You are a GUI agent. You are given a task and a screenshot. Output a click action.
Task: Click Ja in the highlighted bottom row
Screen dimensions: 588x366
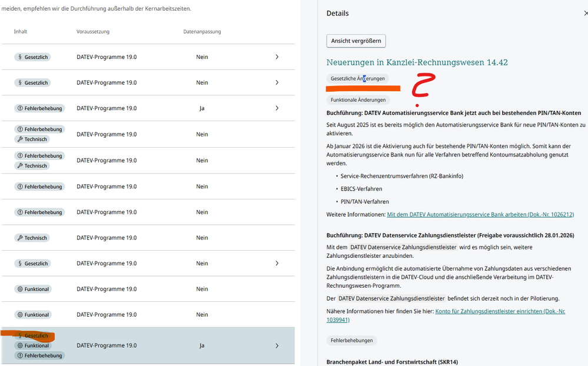(x=202, y=346)
